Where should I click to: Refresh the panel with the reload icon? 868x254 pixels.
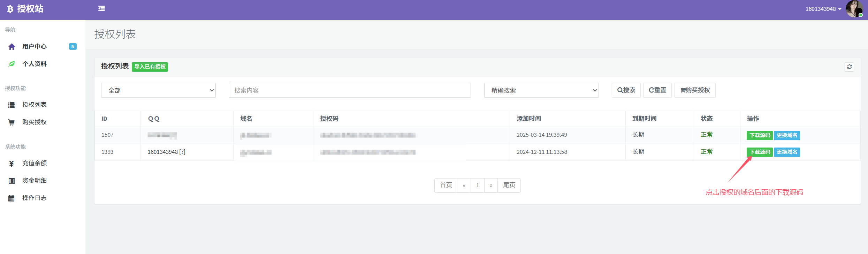click(849, 67)
